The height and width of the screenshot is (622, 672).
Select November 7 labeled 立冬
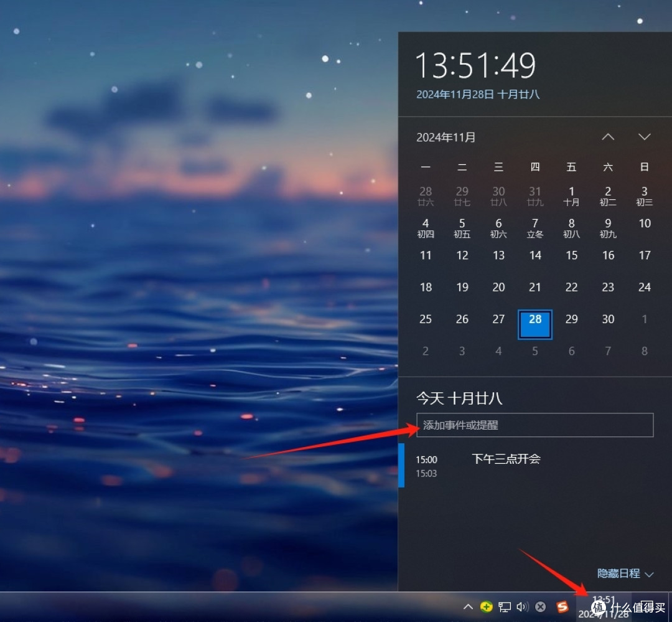[x=535, y=229]
